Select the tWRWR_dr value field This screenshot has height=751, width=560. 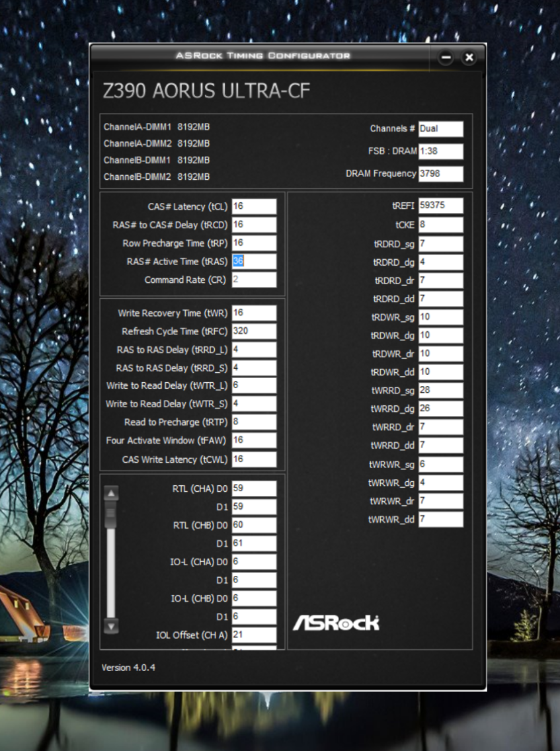[441, 501]
